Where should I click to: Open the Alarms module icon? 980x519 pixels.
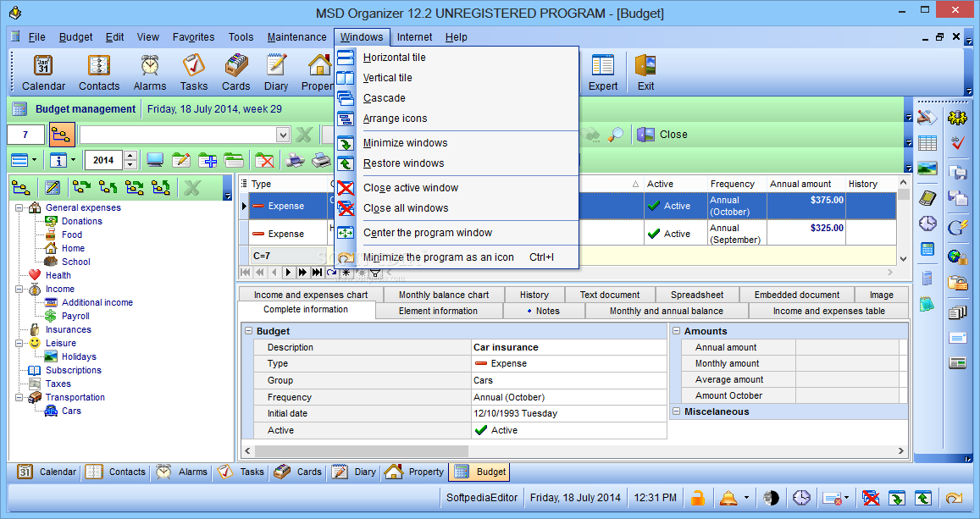tap(149, 73)
